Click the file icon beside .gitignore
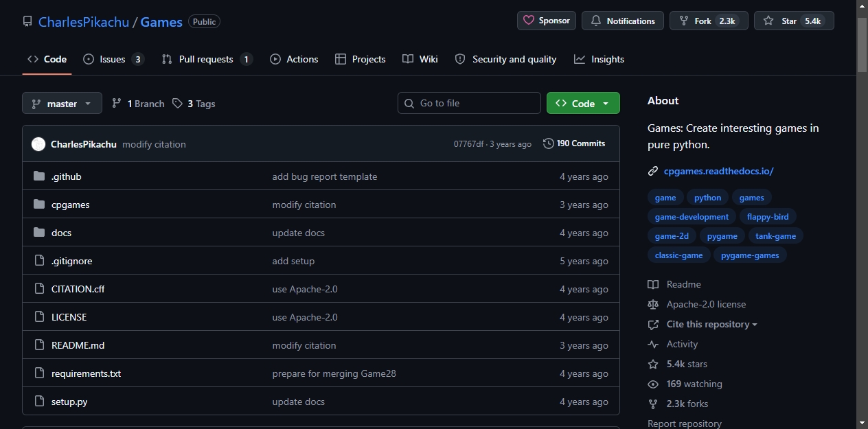Screen dimensions: 868x429 point(38,261)
